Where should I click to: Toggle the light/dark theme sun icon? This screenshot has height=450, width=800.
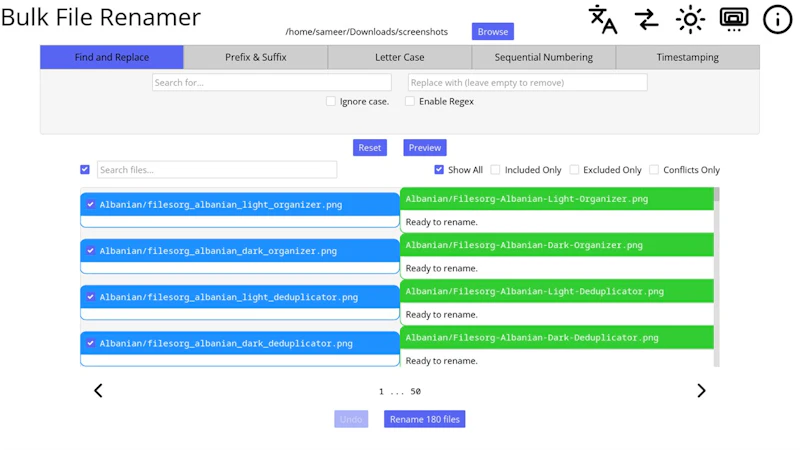[x=690, y=20]
